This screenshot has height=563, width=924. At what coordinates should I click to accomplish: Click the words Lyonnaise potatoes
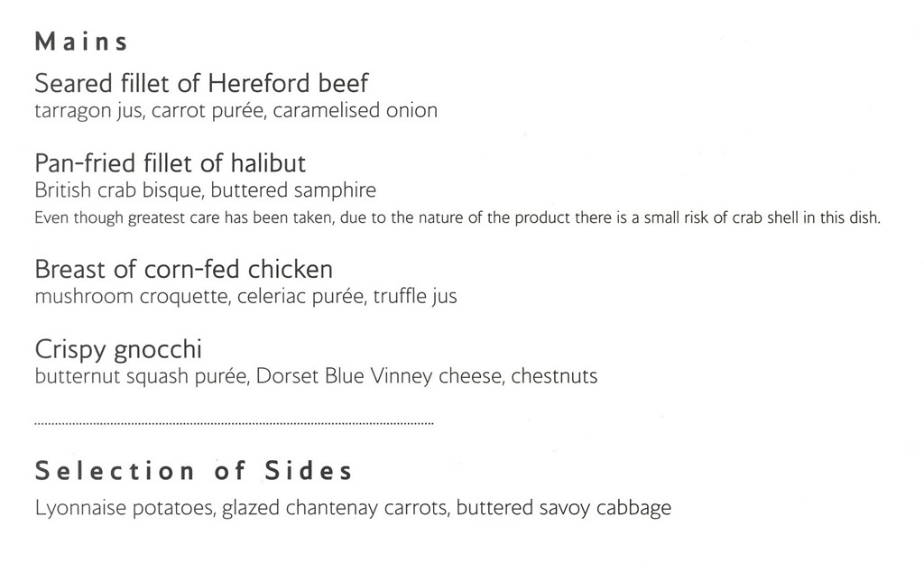tap(124, 508)
